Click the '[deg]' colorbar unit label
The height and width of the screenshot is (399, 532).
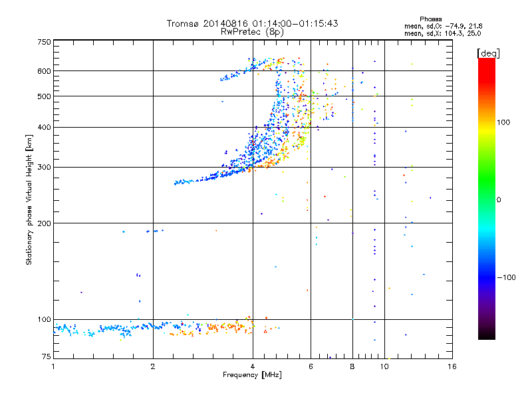(x=488, y=53)
